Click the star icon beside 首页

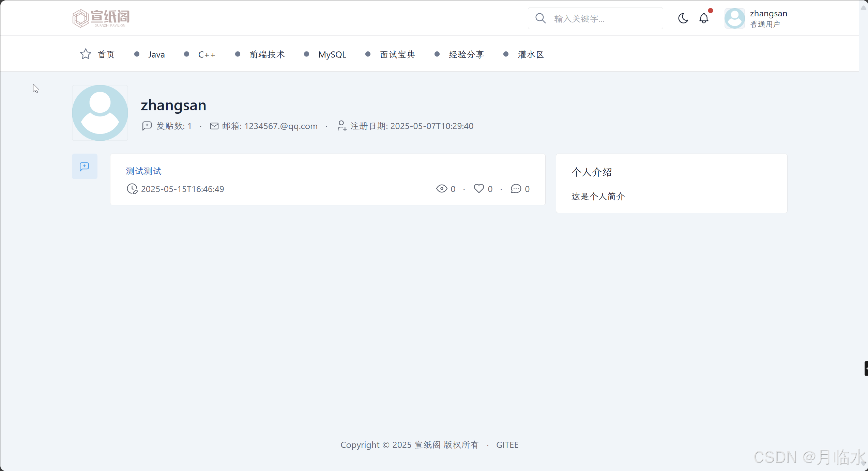86,54
